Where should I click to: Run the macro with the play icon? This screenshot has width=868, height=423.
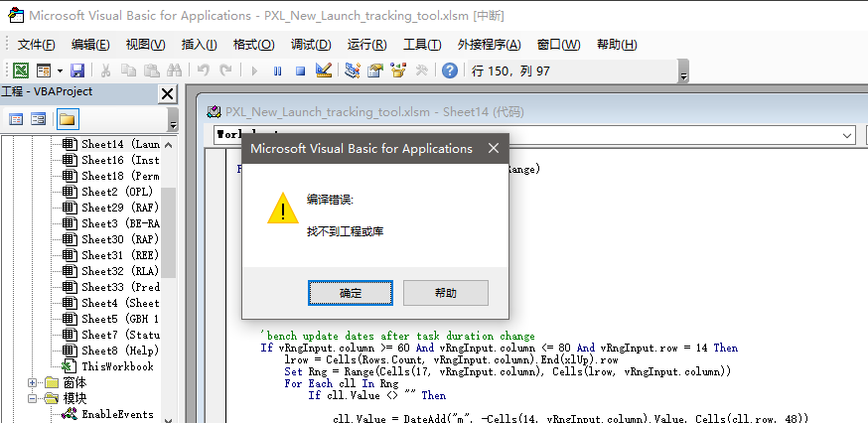[254, 70]
